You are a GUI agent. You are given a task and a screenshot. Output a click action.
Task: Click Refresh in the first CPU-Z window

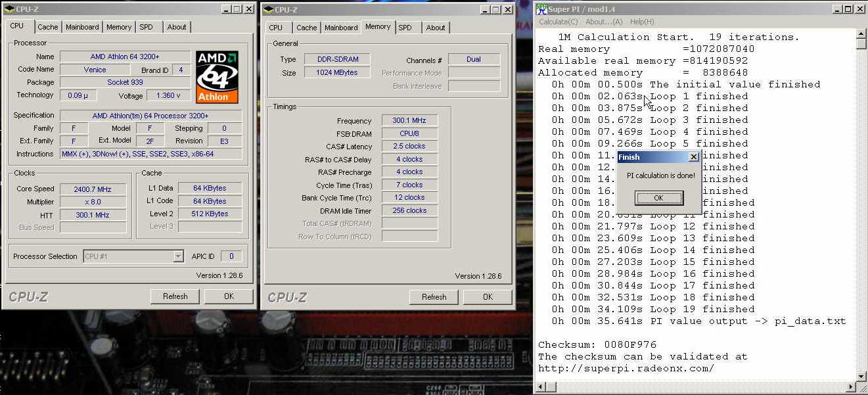pyautogui.click(x=175, y=296)
